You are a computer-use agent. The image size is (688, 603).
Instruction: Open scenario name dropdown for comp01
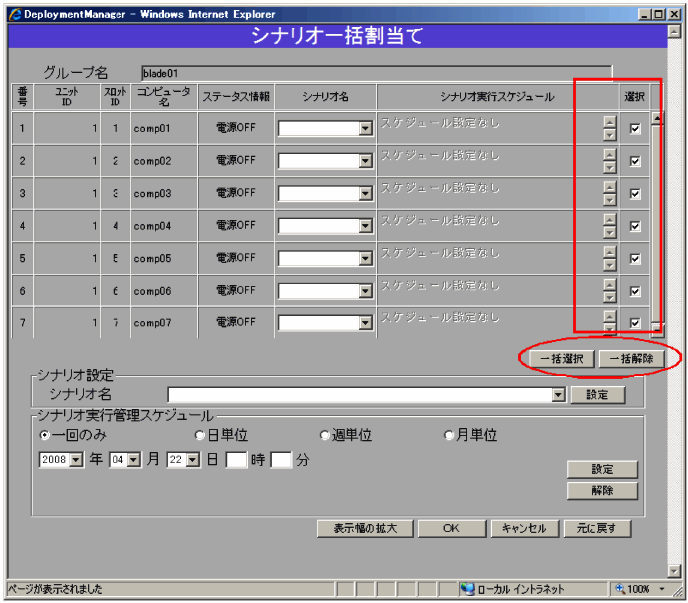[365, 129]
